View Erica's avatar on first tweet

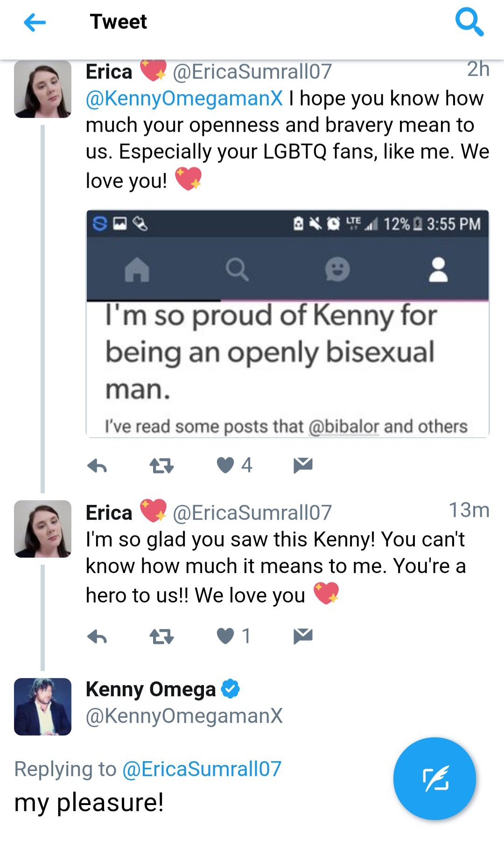[42, 89]
